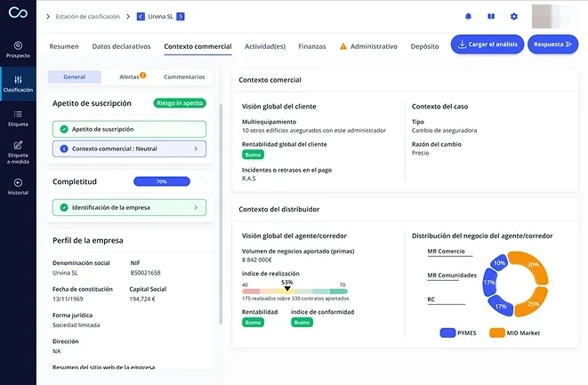
Task: Click MR Comercio chart label
Action: (x=446, y=251)
